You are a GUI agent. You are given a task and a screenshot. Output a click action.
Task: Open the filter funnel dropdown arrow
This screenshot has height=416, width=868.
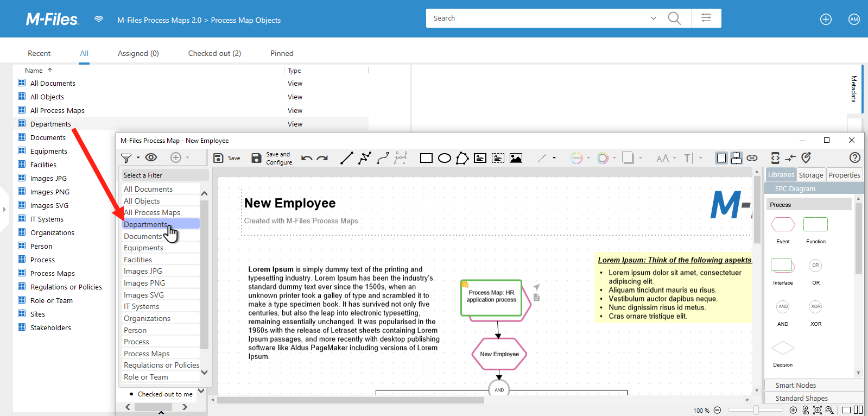coord(138,157)
